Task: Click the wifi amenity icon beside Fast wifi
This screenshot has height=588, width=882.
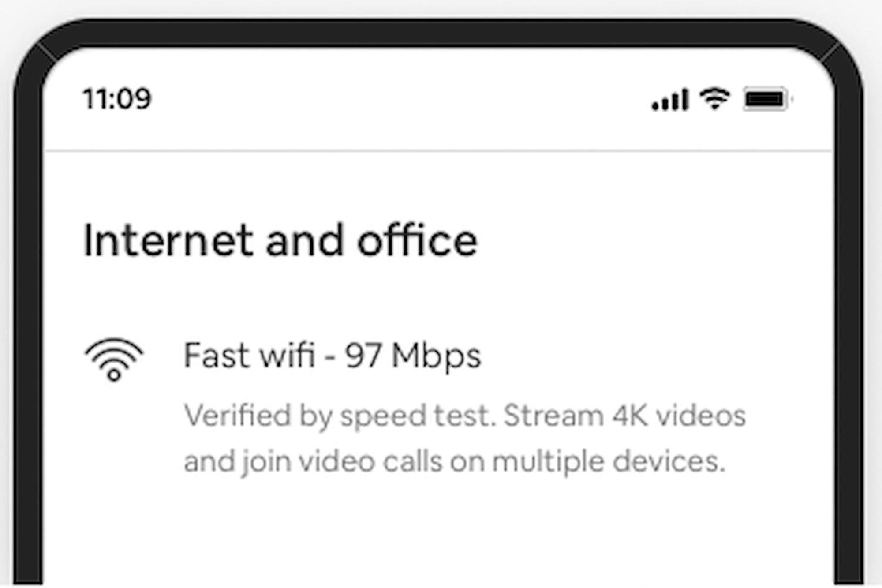Action: point(114,360)
